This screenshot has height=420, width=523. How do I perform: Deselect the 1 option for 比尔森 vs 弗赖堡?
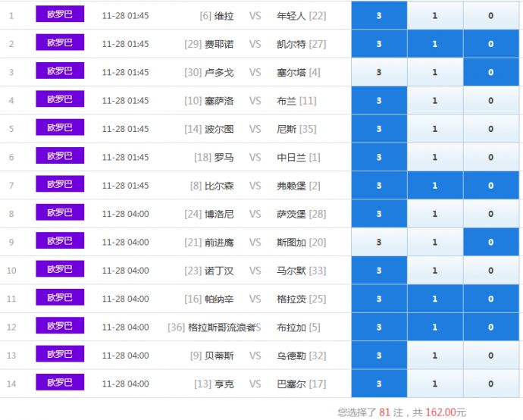click(434, 186)
